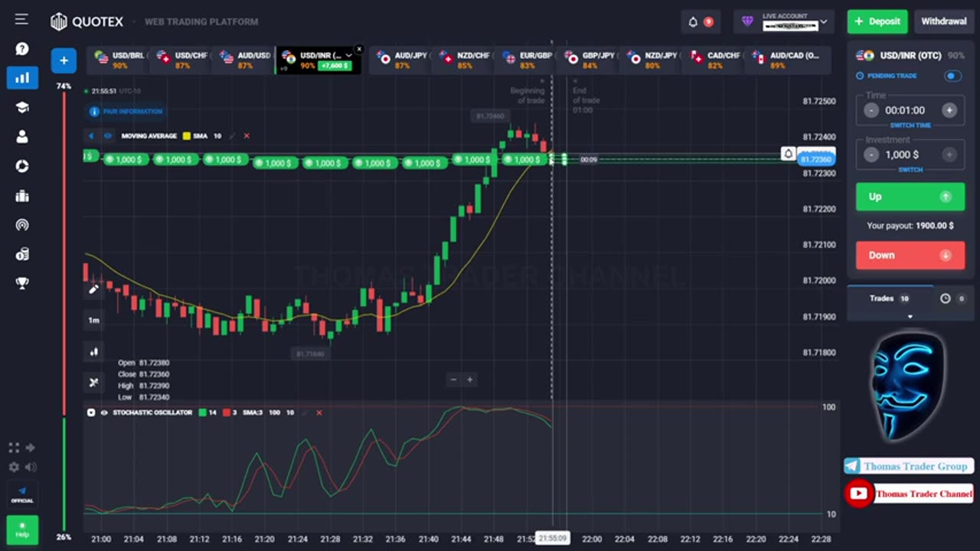
Task: Open the education graduation cap icon
Action: point(22,107)
